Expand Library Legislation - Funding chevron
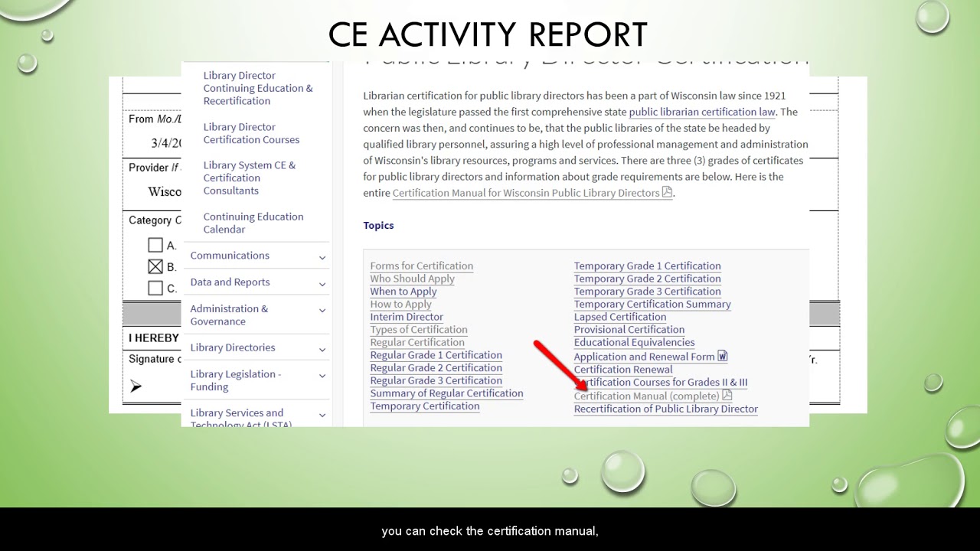 322,376
